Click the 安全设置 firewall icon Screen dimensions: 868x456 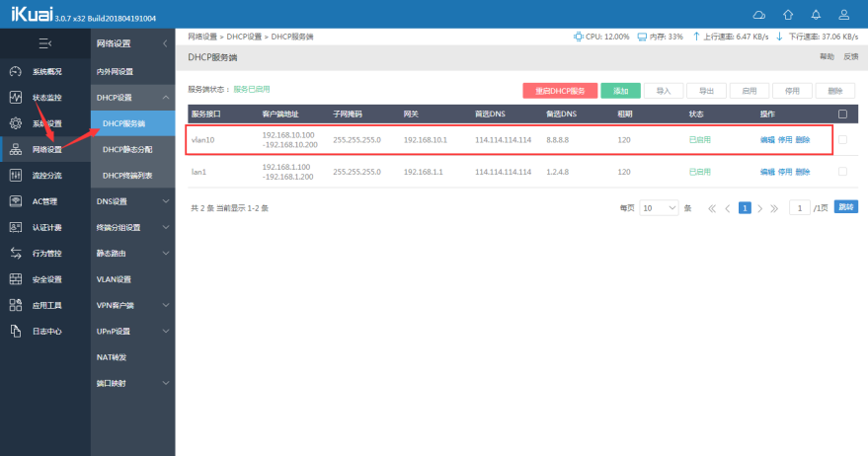click(16, 279)
